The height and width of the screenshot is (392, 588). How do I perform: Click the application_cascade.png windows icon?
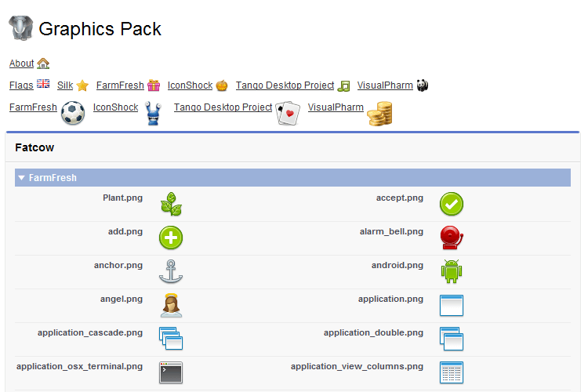pyautogui.click(x=171, y=338)
